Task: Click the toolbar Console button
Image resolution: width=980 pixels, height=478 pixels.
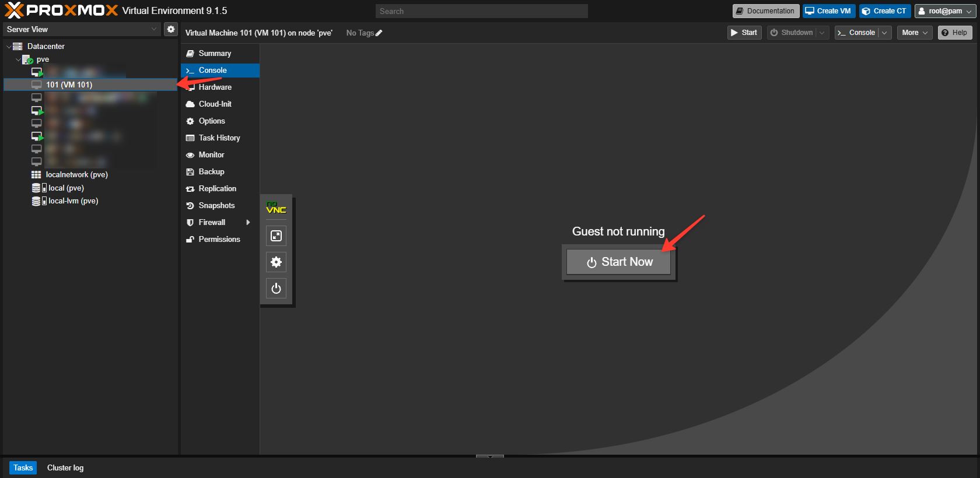Action: [x=856, y=33]
